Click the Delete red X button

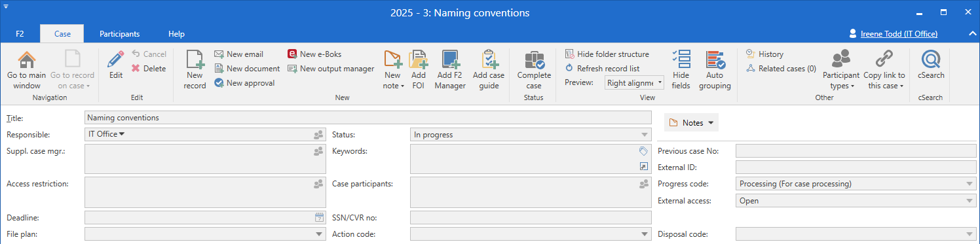coord(149,69)
